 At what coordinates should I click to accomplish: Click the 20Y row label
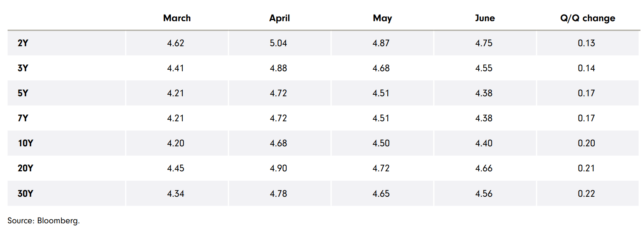(x=25, y=168)
